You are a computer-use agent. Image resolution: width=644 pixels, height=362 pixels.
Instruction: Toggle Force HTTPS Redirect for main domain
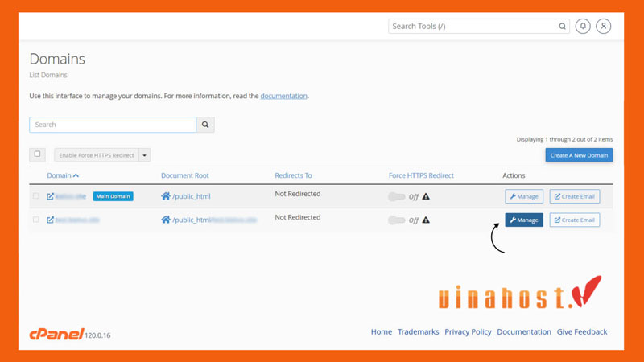tap(397, 196)
